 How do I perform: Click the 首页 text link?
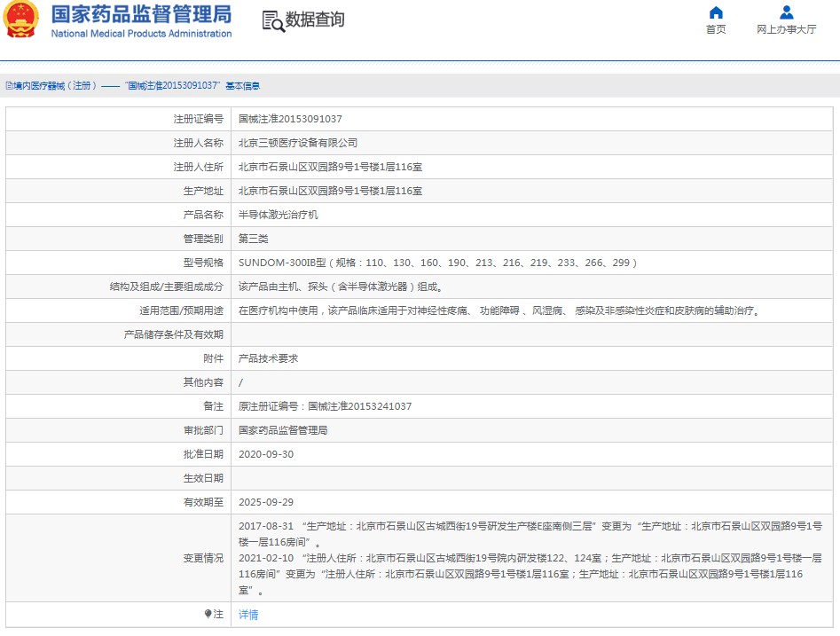tap(716, 29)
